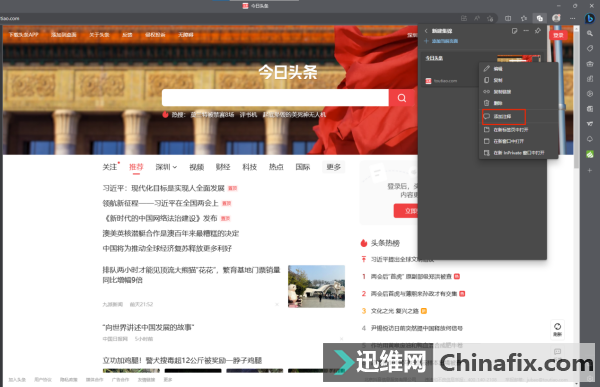Viewport: 600px width, 387px height.
Task: Open the green app icon in the Edge sidebar
Action: tap(590, 154)
